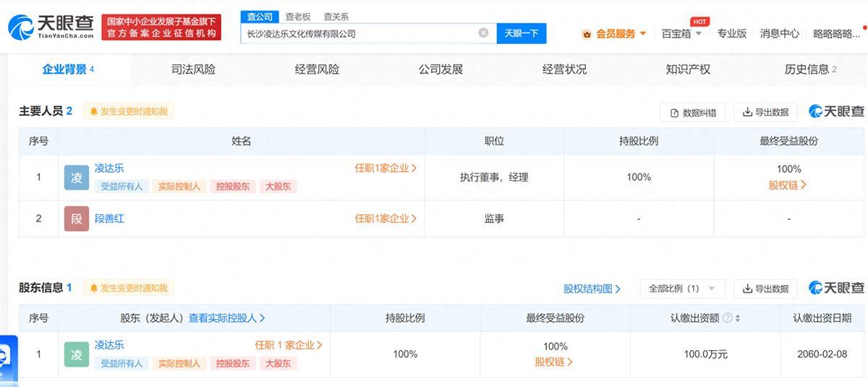Open 股权链 link in 主要人员 table
The image size is (868, 387).
pos(787,185)
